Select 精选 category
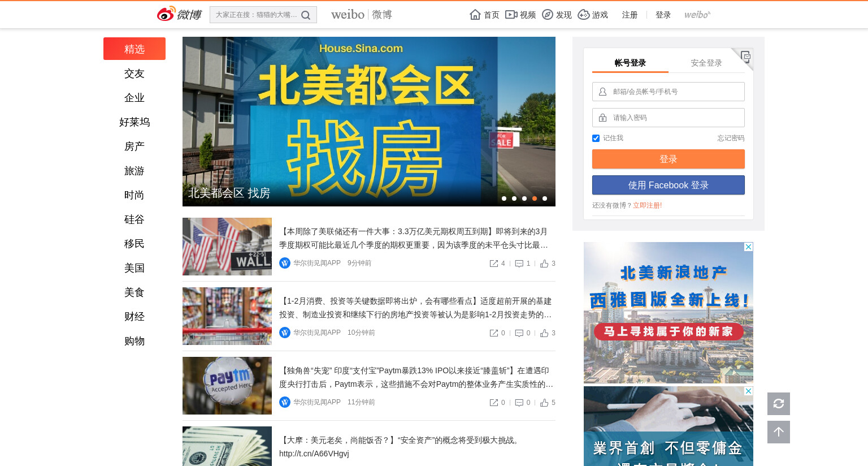 (134, 49)
